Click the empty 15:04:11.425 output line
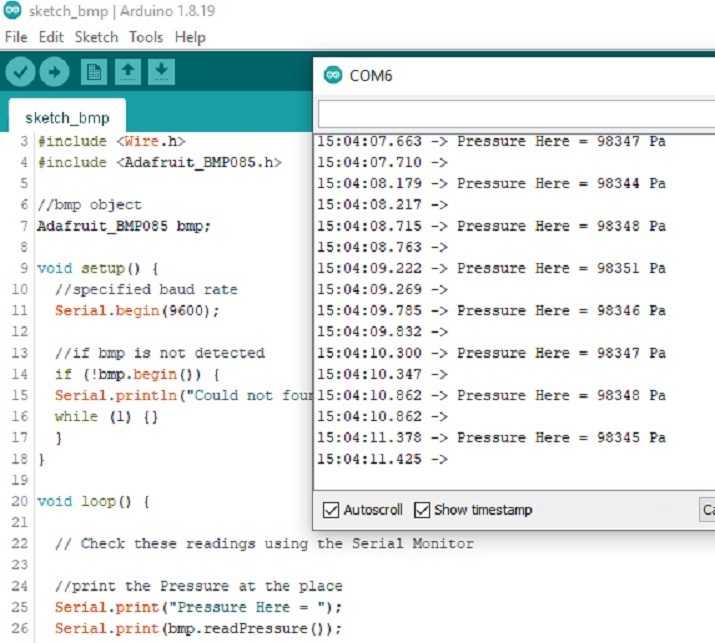 (x=383, y=459)
